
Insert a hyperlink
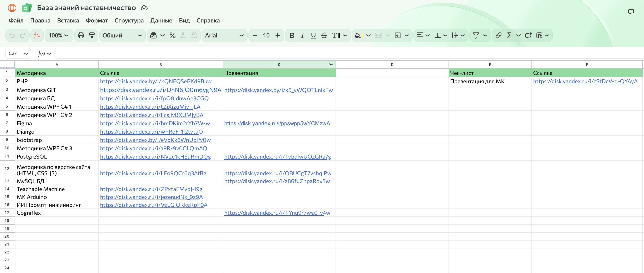click(498, 35)
